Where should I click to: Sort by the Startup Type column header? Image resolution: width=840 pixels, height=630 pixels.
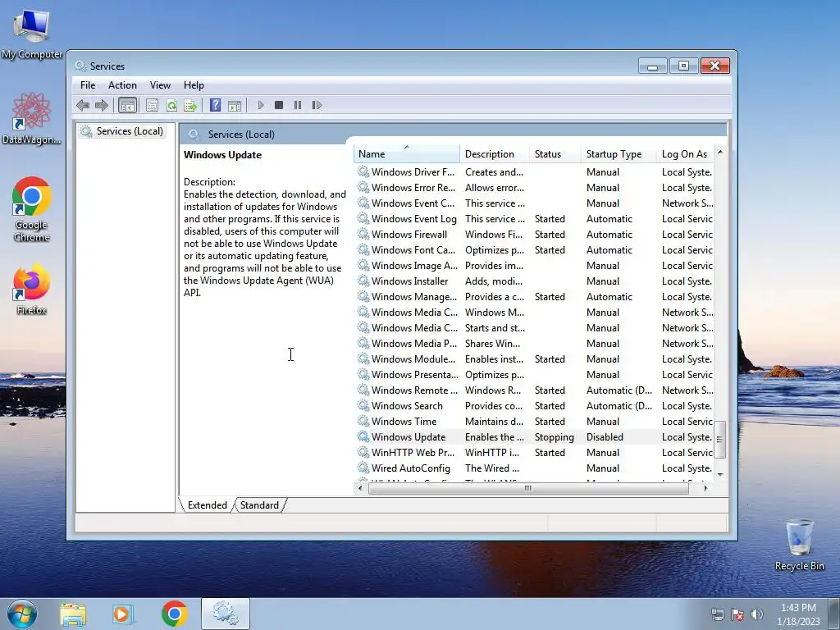click(x=619, y=154)
